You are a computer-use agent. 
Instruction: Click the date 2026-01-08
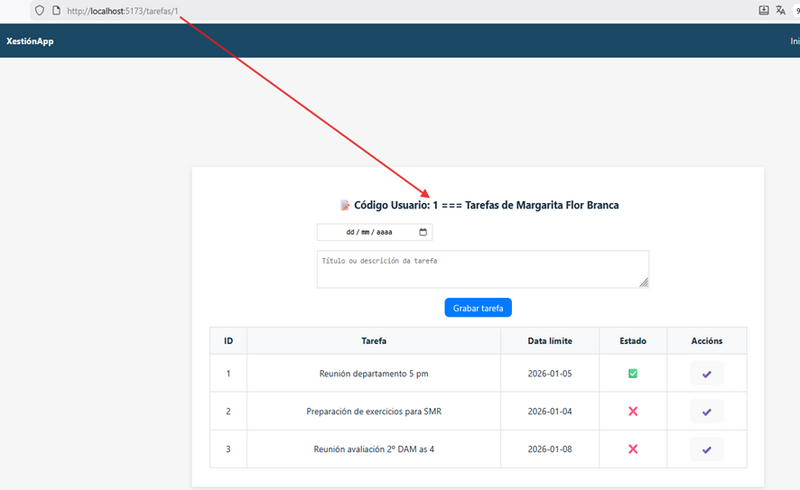click(x=549, y=449)
